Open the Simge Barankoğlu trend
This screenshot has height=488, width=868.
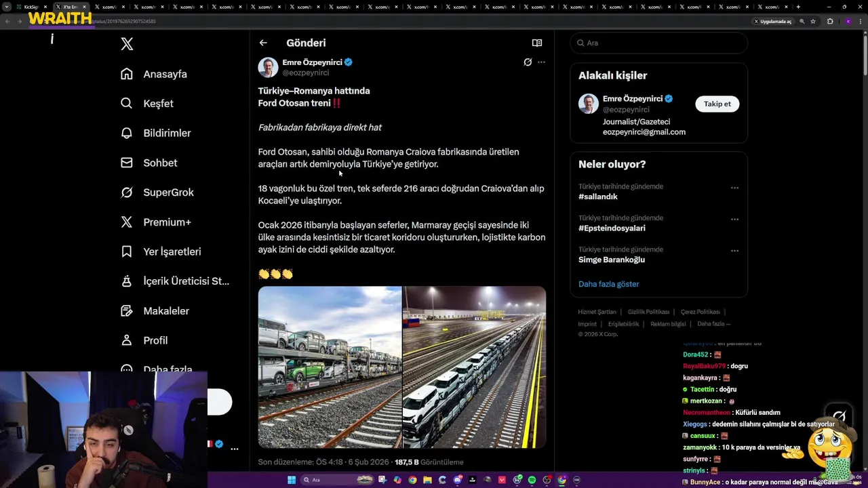[612, 260]
